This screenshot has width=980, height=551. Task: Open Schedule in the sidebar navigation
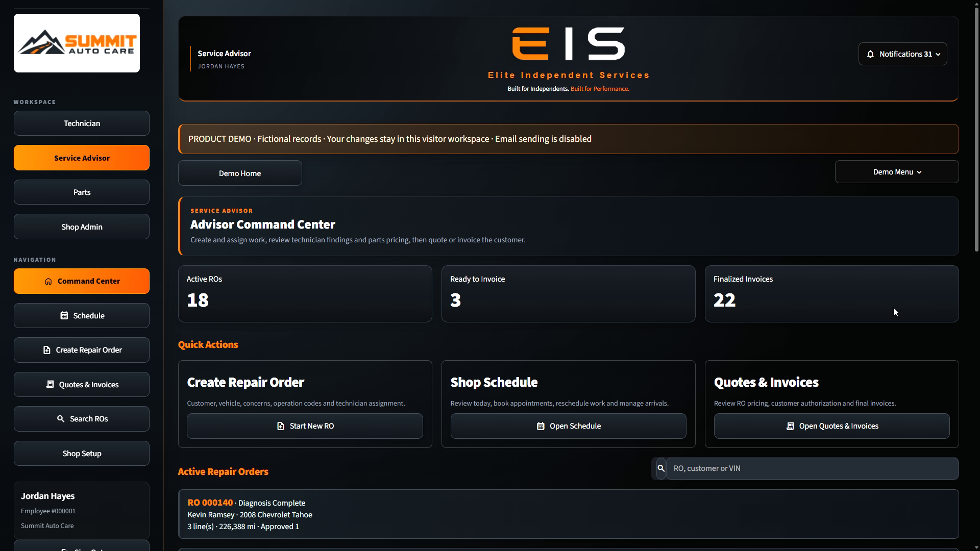(82, 316)
